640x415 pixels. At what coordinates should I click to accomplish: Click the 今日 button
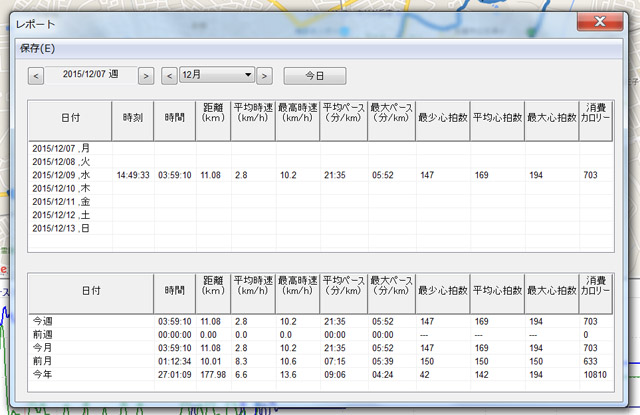[314, 75]
